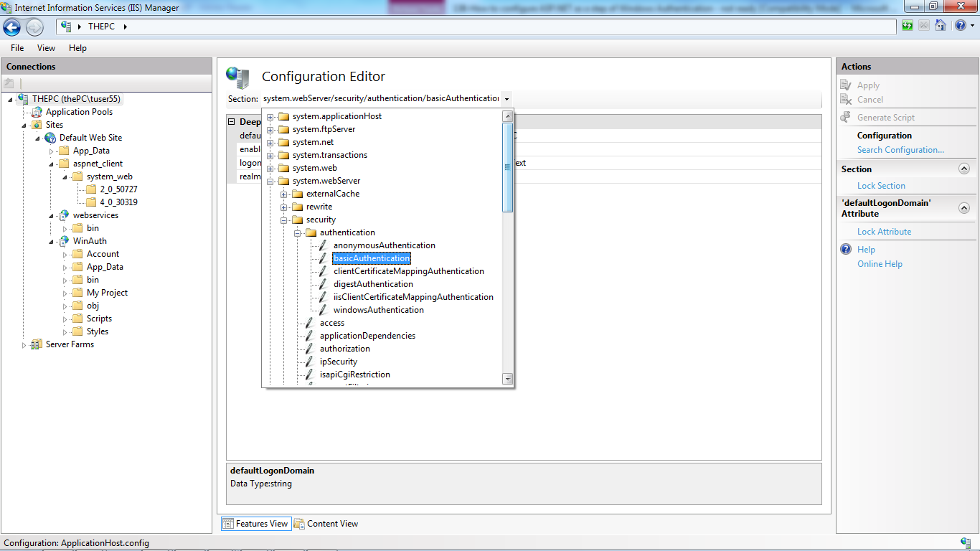The height and width of the screenshot is (551, 980).
Task: Click the Help icon in Actions pane
Action: [x=847, y=250]
